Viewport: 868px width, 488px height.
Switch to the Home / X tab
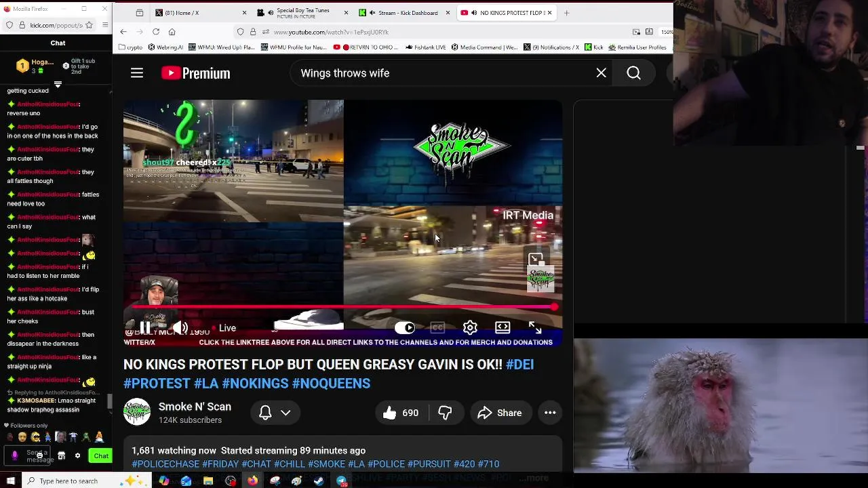200,13
